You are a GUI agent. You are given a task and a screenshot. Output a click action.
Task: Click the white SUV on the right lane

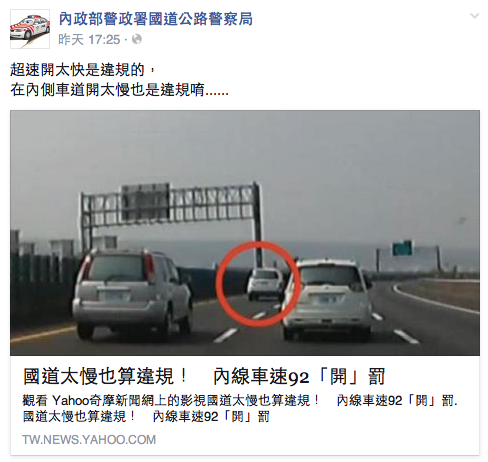point(327,298)
